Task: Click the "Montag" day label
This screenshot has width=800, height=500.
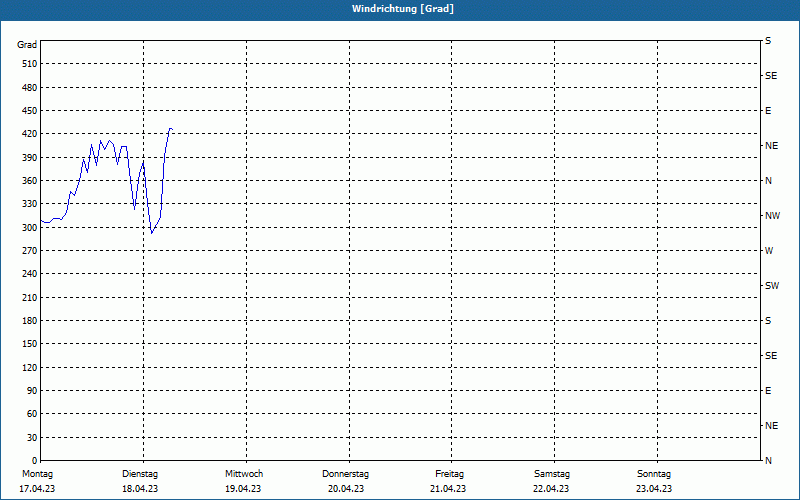Action: tap(37, 474)
